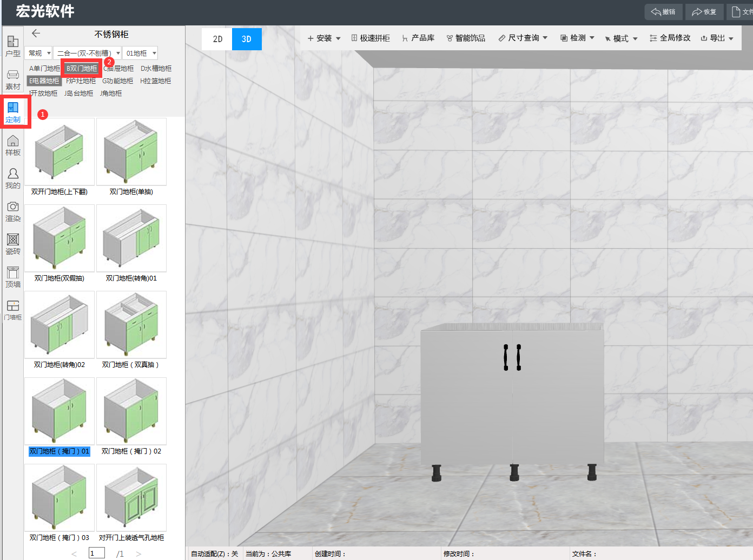Pick the 双门地柜(单抽) thumbnail
This screenshot has width=753, height=560.
pos(131,152)
